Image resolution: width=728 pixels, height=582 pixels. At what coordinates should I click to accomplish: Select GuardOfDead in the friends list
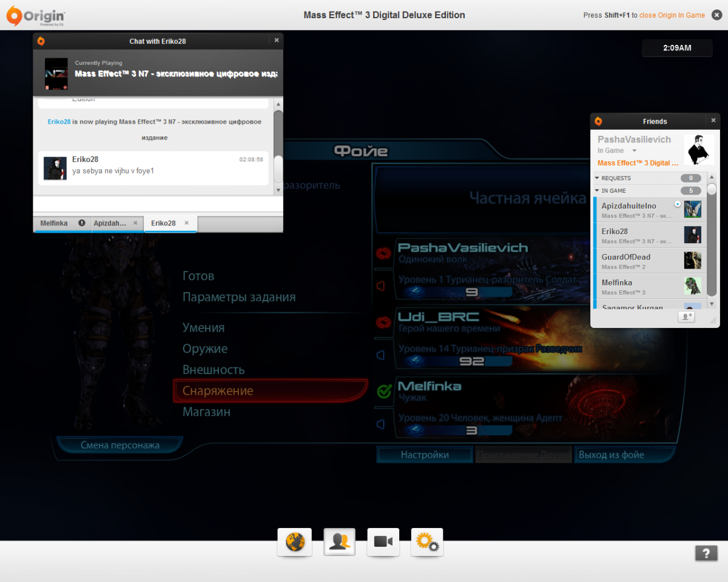tap(649, 261)
